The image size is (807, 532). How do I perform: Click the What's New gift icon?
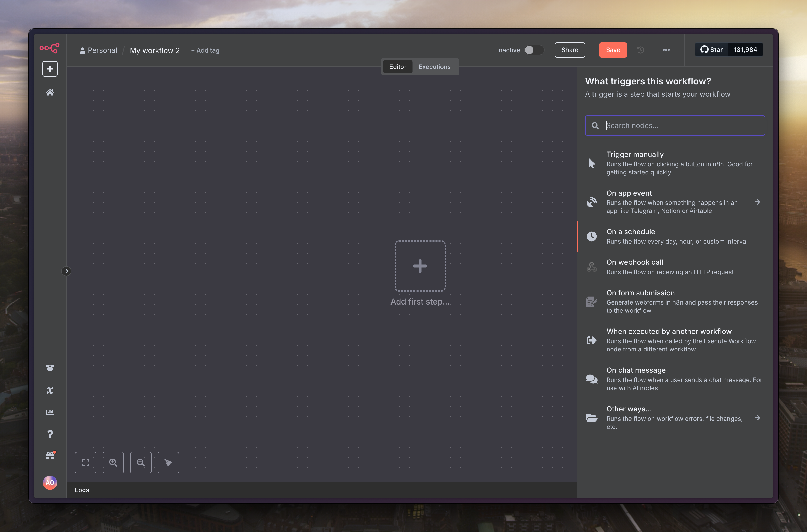click(x=50, y=456)
